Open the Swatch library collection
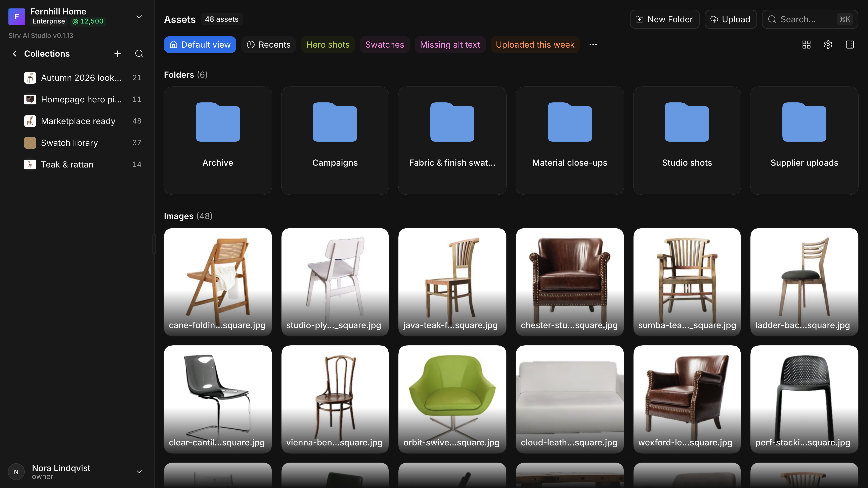This screenshot has width=868, height=488. pyautogui.click(x=81, y=143)
